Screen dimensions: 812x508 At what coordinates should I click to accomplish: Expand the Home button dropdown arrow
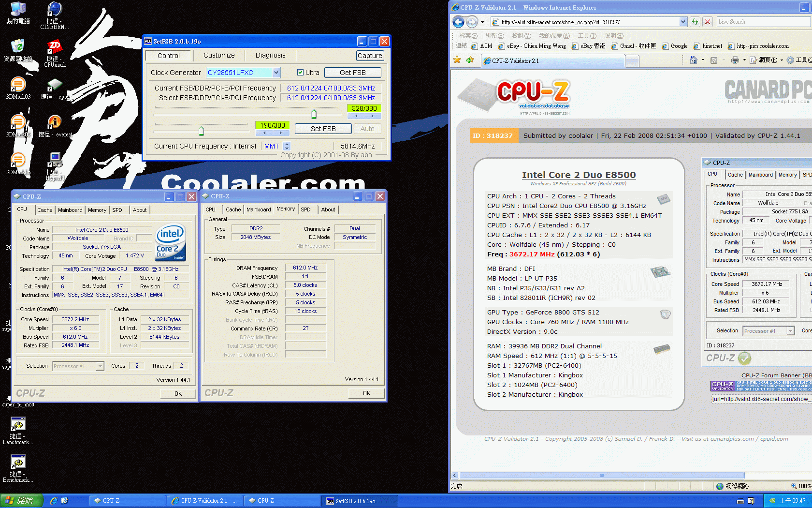(x=703, y=60)
